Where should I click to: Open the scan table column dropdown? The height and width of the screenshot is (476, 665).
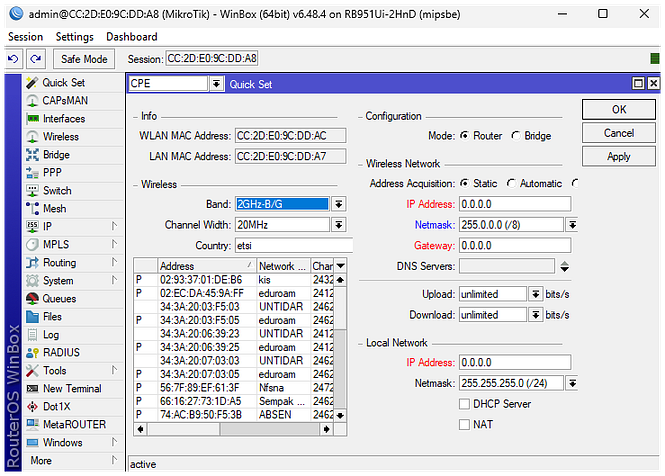[x=340, y=266]
